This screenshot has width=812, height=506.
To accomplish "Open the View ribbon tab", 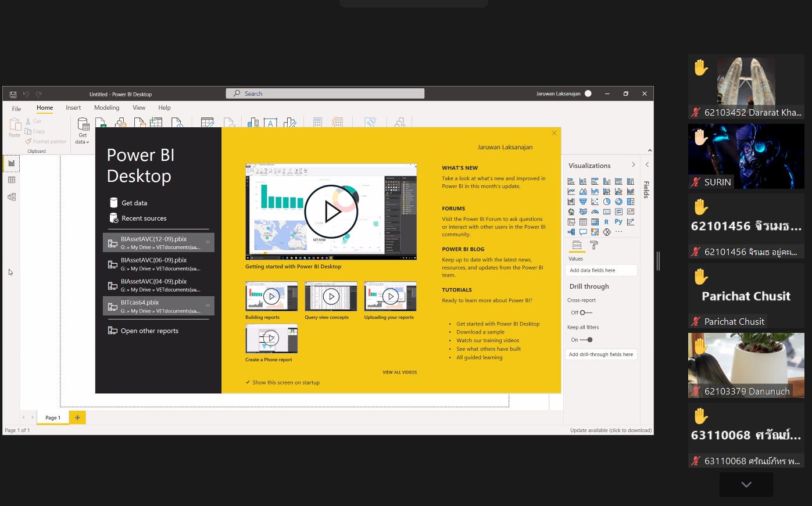I will [139, 107].
